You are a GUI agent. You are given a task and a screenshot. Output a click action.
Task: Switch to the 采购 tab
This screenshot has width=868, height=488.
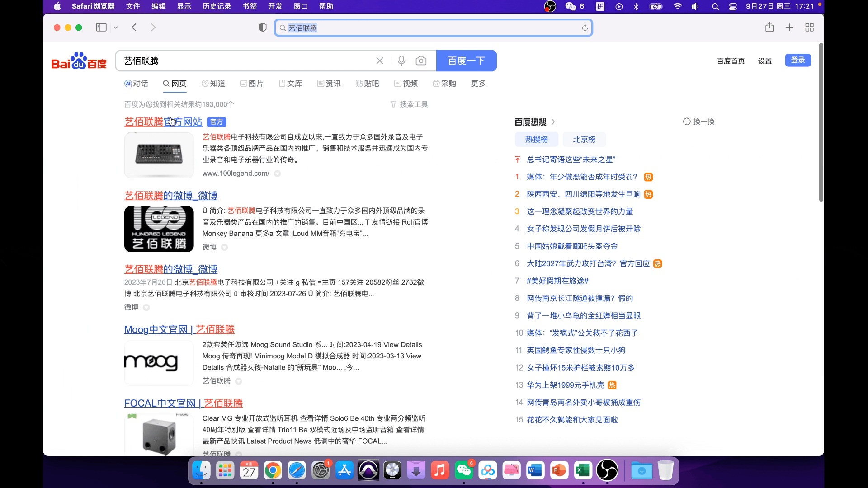(444, 84)
